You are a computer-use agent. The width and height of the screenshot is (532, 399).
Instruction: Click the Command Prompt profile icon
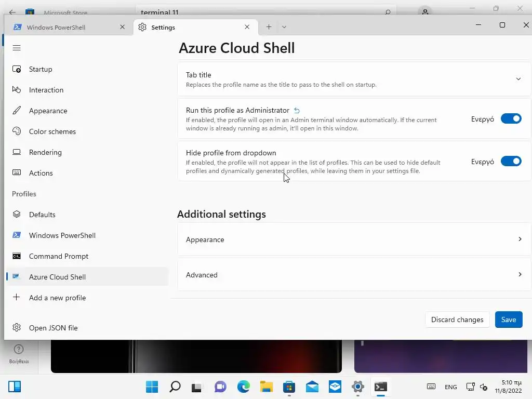(x=17, y=256)
